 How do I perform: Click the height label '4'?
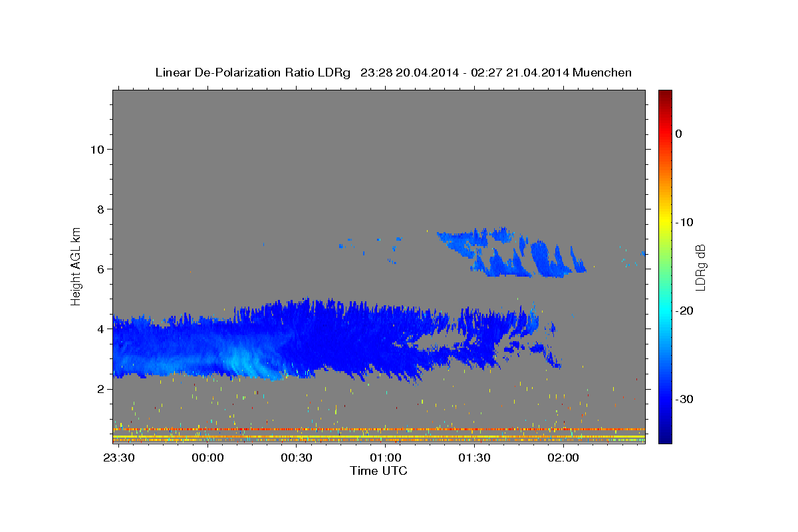pos(99,329)
